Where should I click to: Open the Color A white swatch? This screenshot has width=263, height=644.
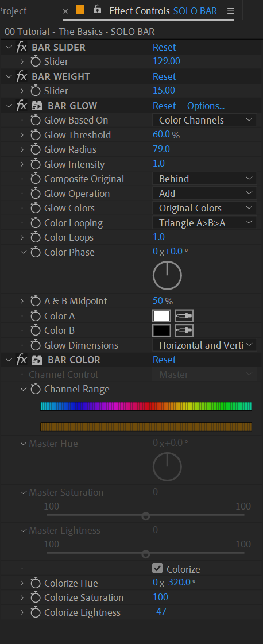(162, 316)
